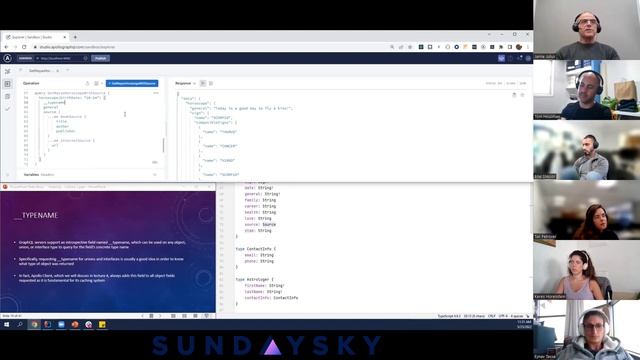
Task: Open the browser profile avatar
Action: [519, 47]
